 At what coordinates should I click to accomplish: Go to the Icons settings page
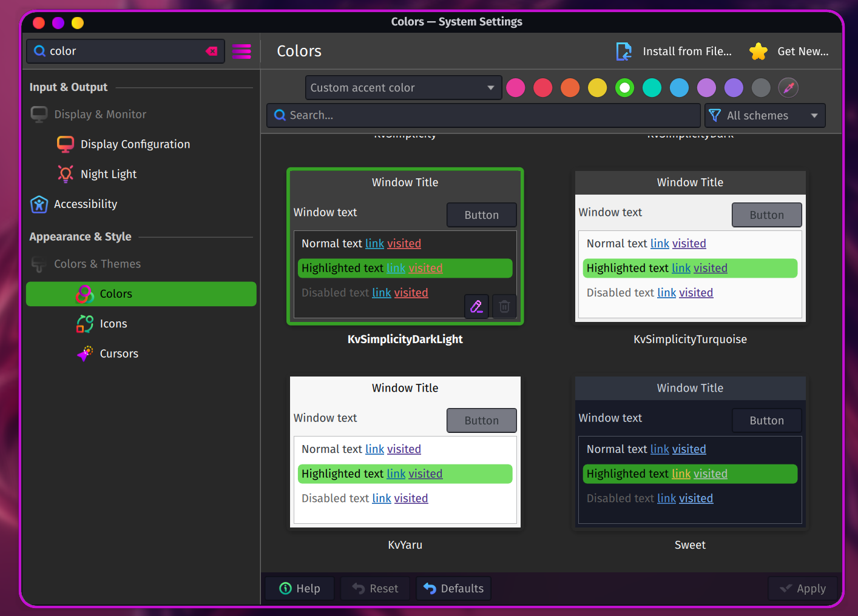113,324
